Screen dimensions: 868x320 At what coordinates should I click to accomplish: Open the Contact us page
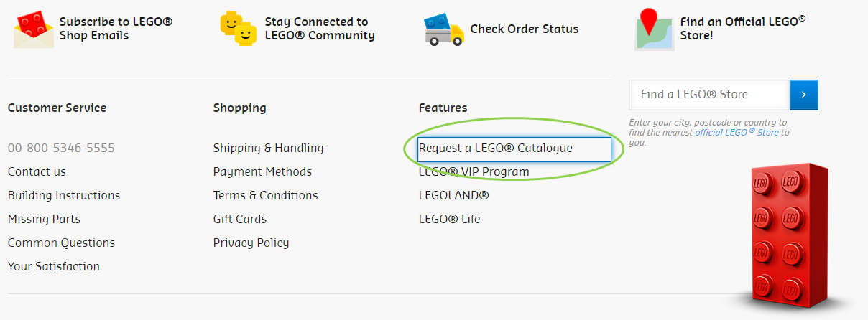click(37, 172)
